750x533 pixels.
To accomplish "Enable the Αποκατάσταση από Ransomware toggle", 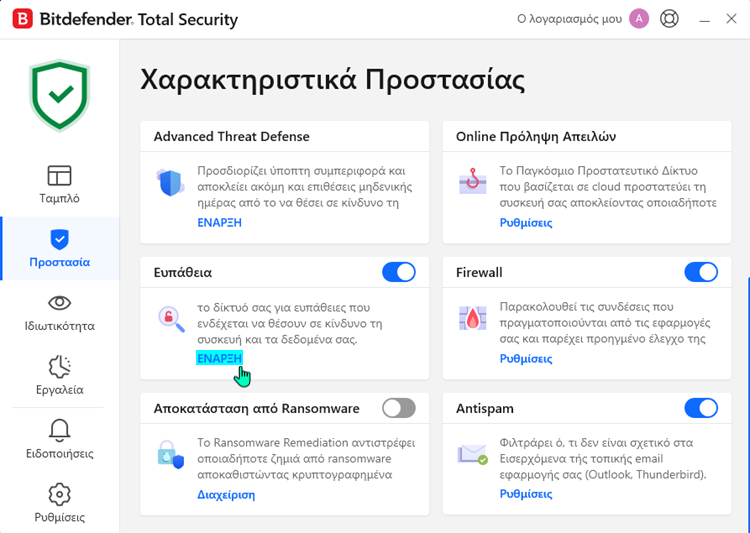I will [x=398, y=408].
